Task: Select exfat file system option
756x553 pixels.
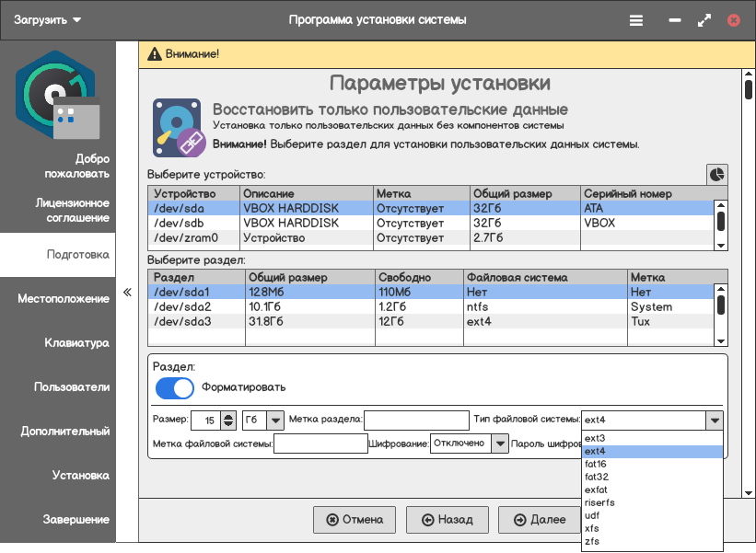Action: pyautogui.click(x=597, y=490)
